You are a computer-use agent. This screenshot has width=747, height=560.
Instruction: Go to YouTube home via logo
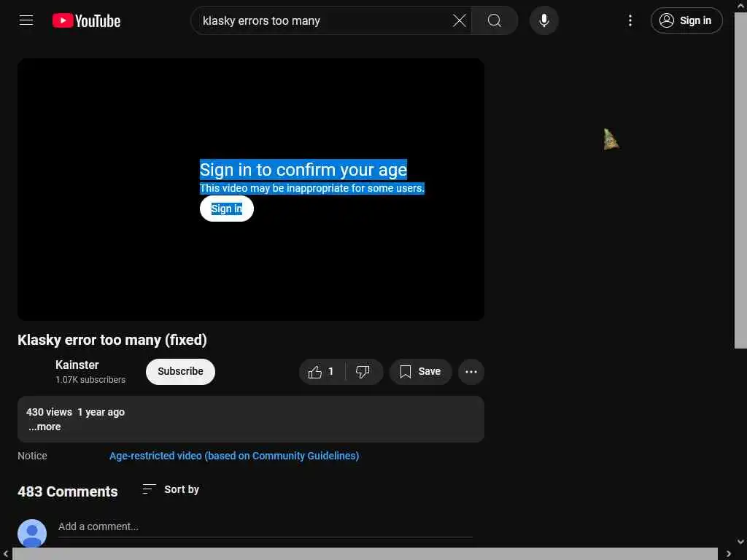pyautogui.click(x=86, y=20)
